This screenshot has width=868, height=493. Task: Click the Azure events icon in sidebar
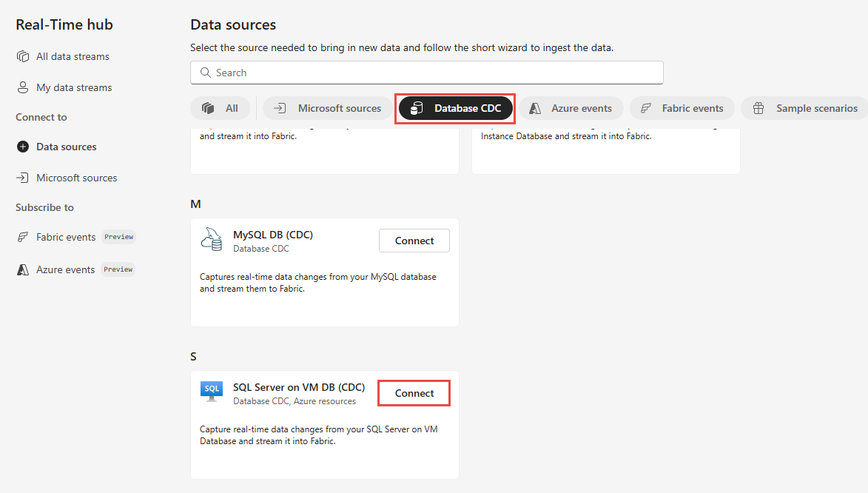point(23,269)
